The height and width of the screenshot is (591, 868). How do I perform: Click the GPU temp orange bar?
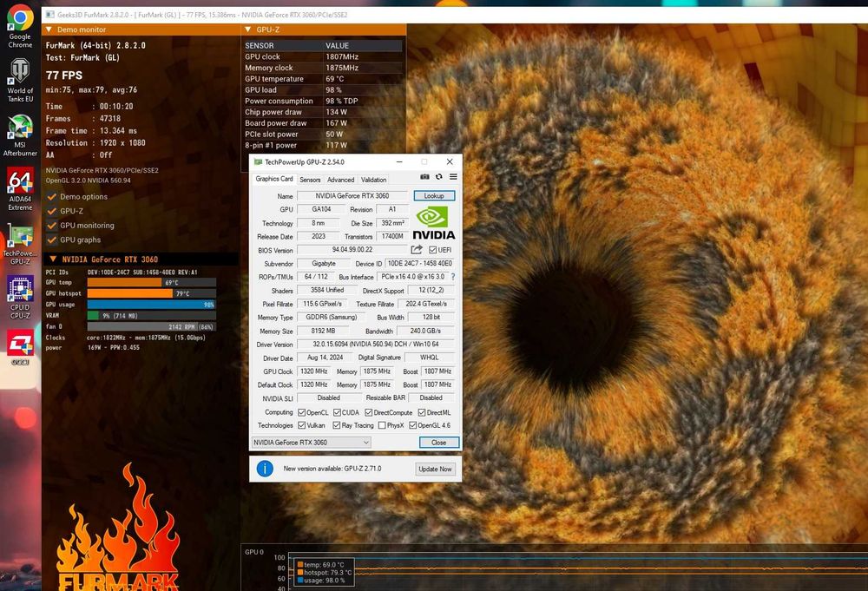[124, 282]
